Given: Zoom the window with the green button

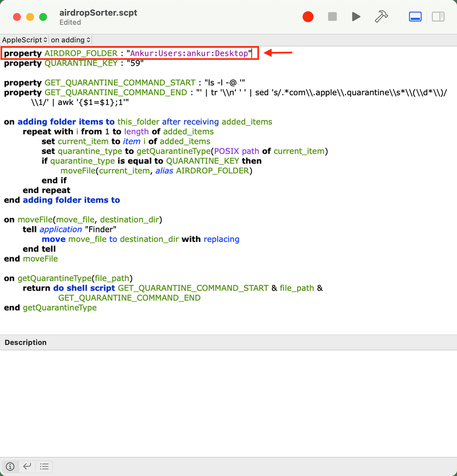Looking at the screenshot, I should tap(43, 17).
